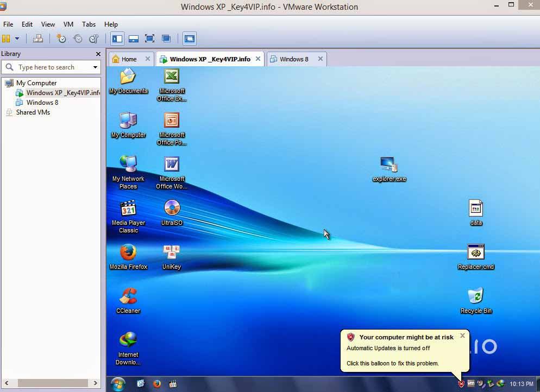Click the XP Start button
The width and height of the screenshot is (540, 392).
point(117,384)
